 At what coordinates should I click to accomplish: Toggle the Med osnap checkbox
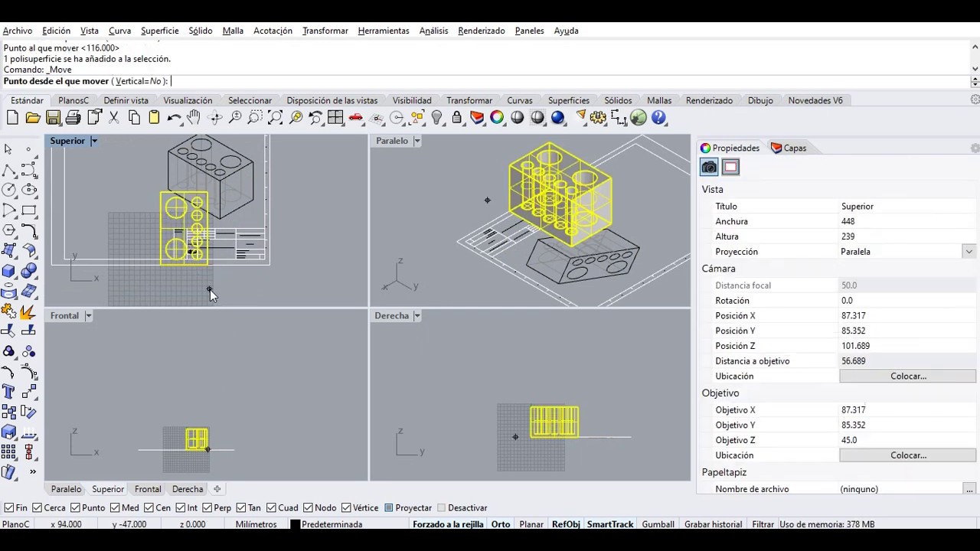pos(114,508)
